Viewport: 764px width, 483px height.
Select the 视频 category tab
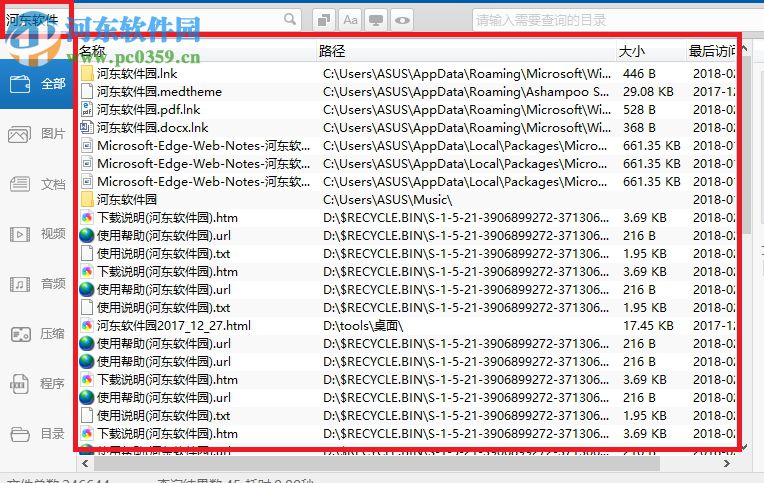pyautogui.click(x=37, y=234)
